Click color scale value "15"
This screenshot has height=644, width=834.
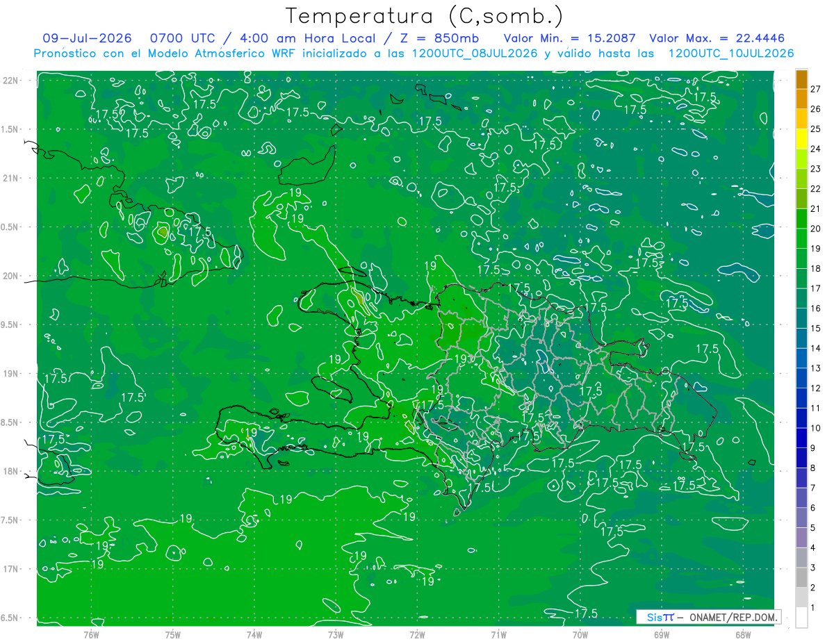coord(817,329)
